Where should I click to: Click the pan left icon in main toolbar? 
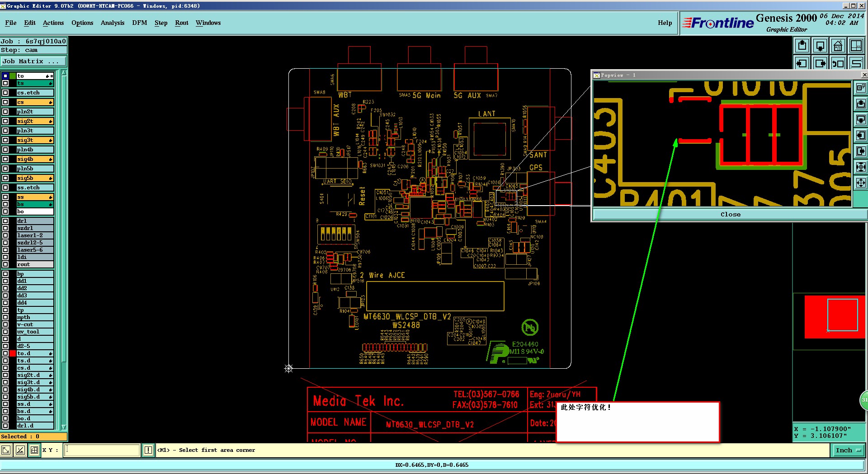click(x=802, y=63)
